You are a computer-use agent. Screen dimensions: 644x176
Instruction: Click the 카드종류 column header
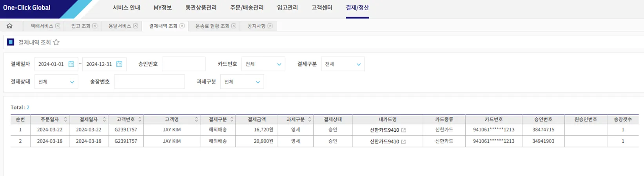tap(444, 119)
